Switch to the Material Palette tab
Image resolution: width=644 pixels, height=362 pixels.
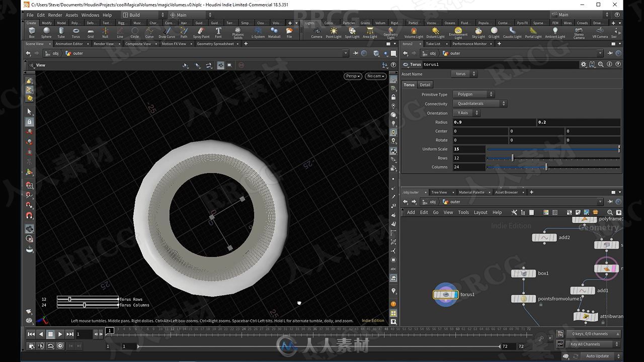point(471,192)
